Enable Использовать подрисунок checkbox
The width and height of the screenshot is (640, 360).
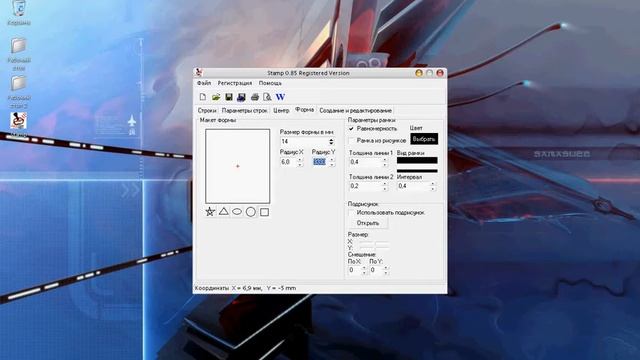coord(351,213)
